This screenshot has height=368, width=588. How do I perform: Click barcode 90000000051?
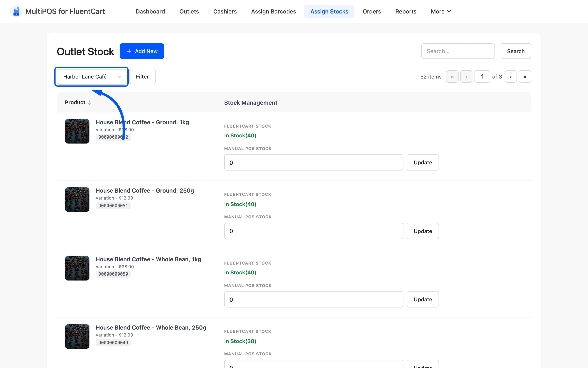click(x=113, y=206)
